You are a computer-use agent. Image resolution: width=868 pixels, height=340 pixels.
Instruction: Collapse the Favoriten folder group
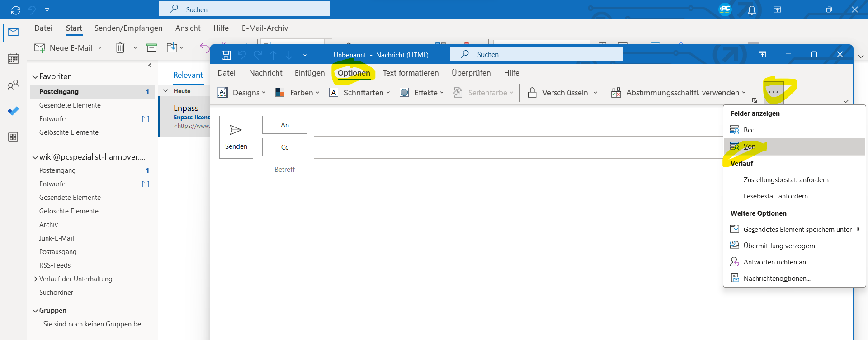click(x=35, y=77)
